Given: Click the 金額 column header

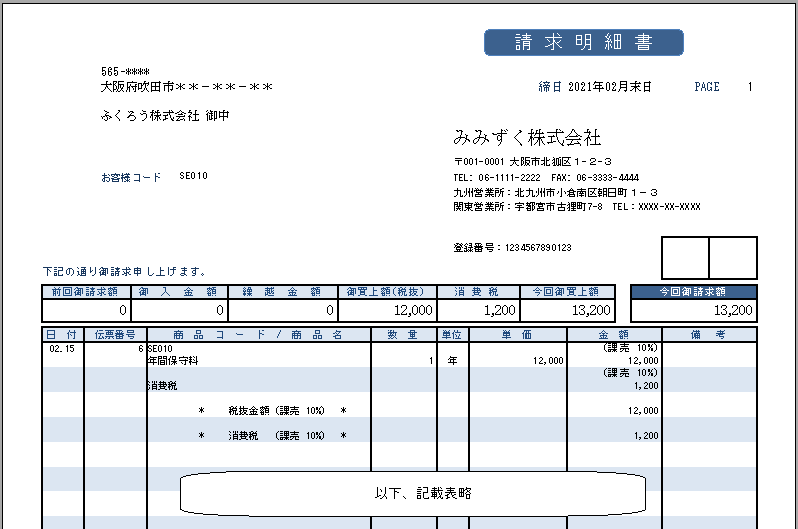Looking at the screenshot, I should (x=614, y=335).
